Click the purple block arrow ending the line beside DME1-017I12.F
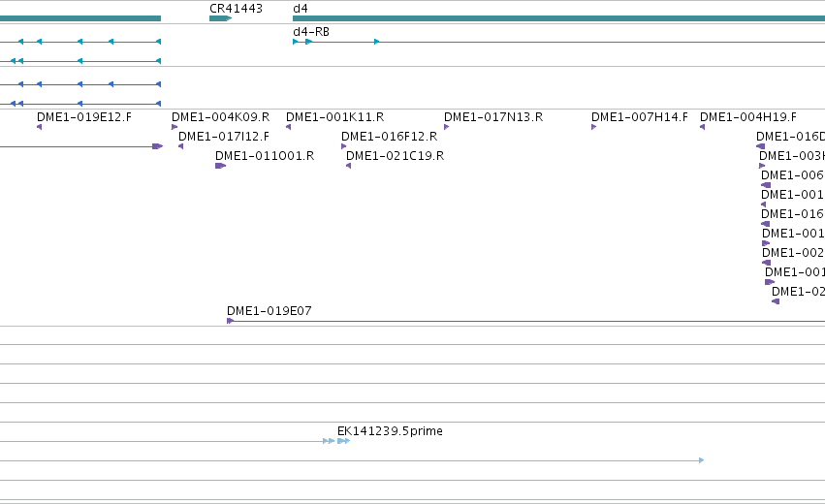 tap(158, 146)
